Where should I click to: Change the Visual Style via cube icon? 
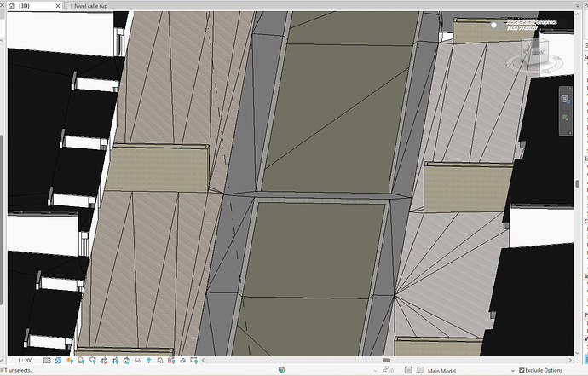58,361
